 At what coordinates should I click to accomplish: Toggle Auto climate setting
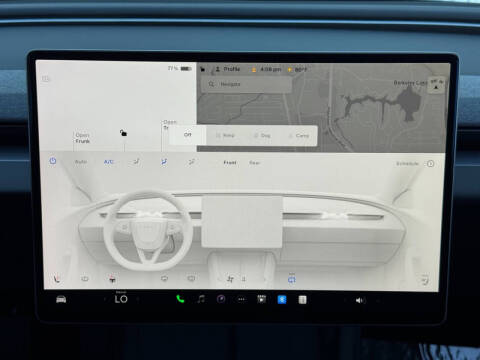tap(81, 162)
